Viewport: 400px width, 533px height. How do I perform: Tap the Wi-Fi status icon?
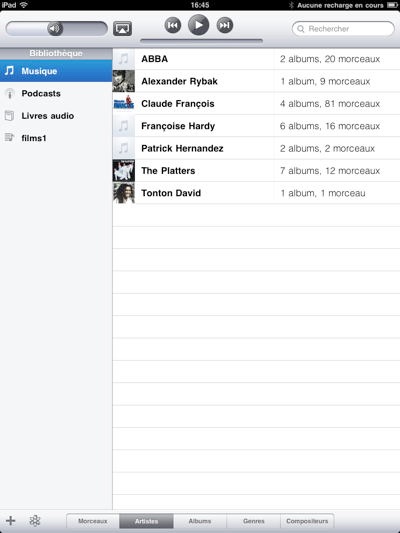click(24, 5)
